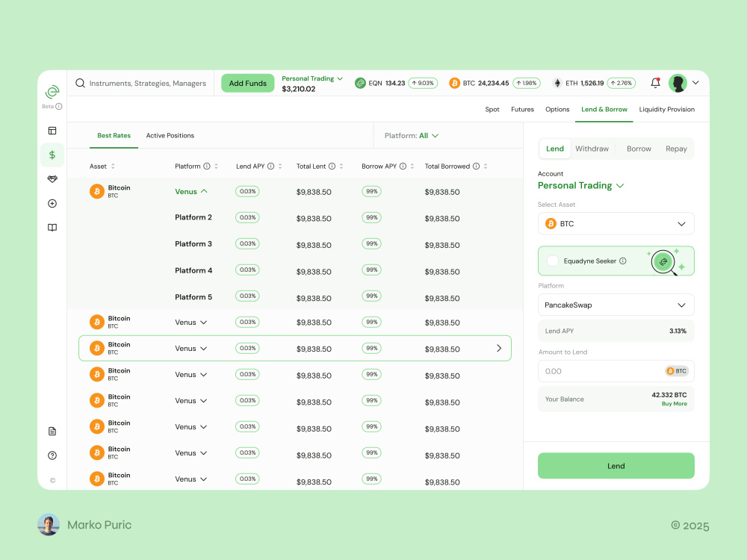747x560 pixels.
Task: Click the Lend APY column info icon
Action: pos(270,167)
